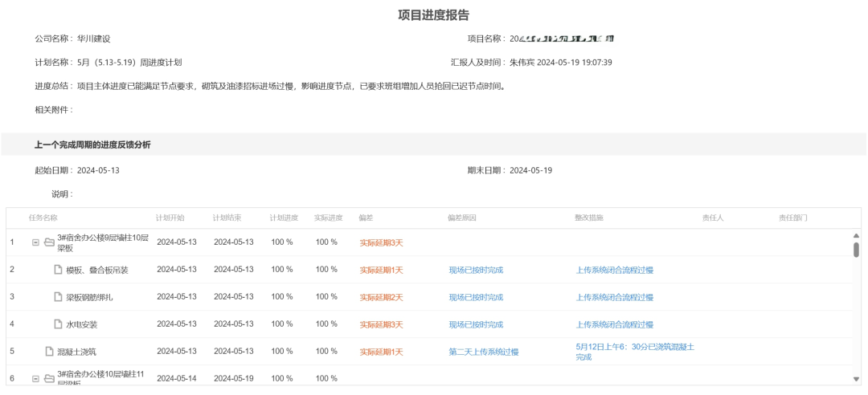Screen dimensions: 868x395
Task: Click the document icon beside 梁板钢筋绑扎
Action: coord(58,297)
